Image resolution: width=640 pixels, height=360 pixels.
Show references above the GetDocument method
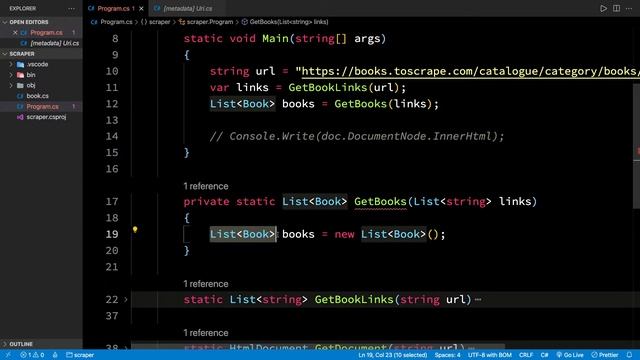[206, 333]
